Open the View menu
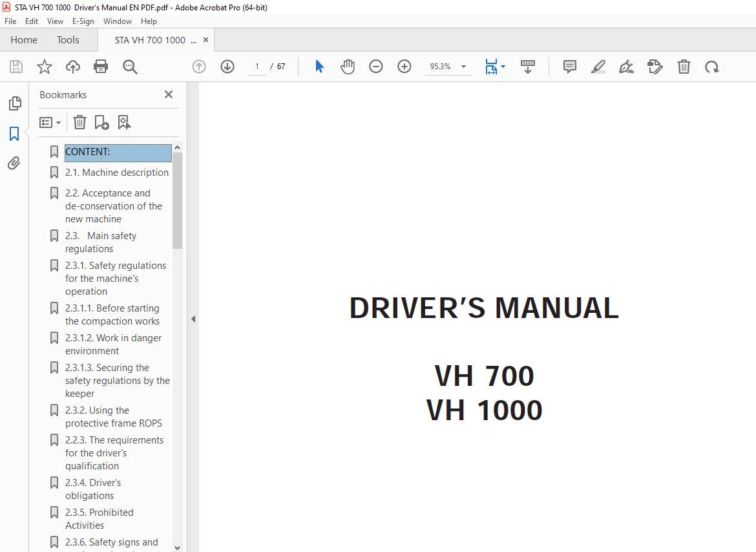 click(55, 21)
